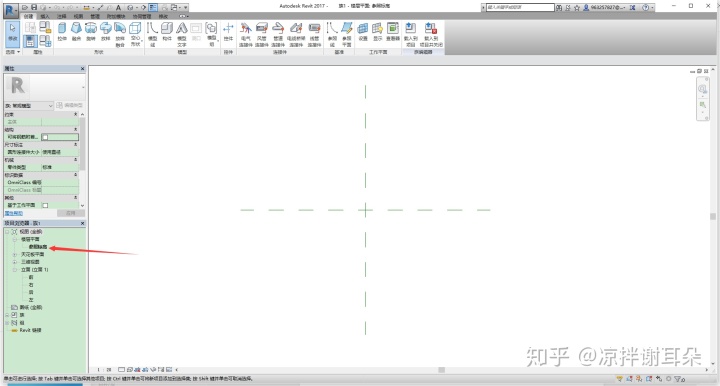The image size is (720, 386).
Task: Collapse the 视图 (全部) tree node
Action: [7, 232]
